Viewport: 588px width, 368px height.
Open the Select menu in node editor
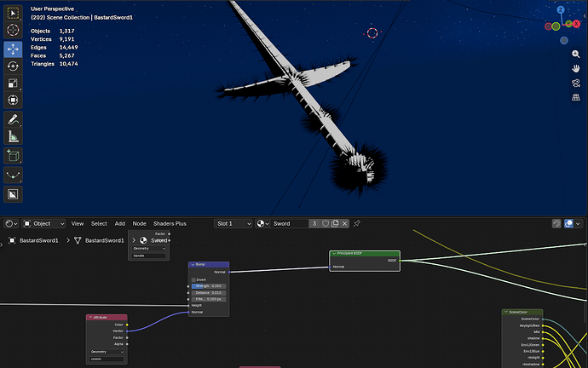[x=99, y=224]
